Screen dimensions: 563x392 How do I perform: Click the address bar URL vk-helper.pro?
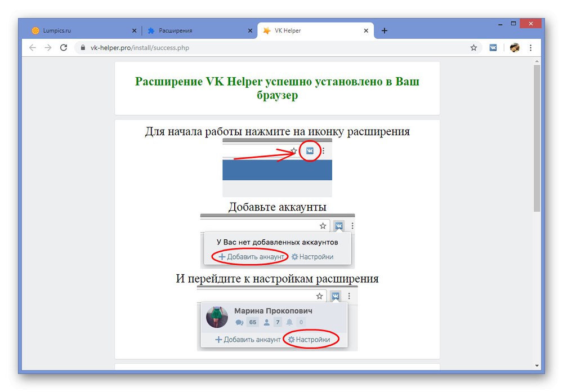pos(140,48)
